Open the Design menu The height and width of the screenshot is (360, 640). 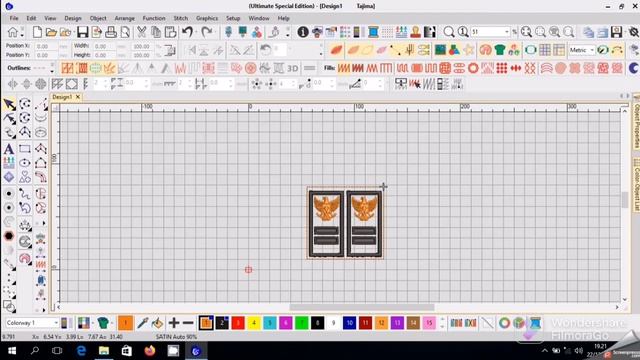73,18
